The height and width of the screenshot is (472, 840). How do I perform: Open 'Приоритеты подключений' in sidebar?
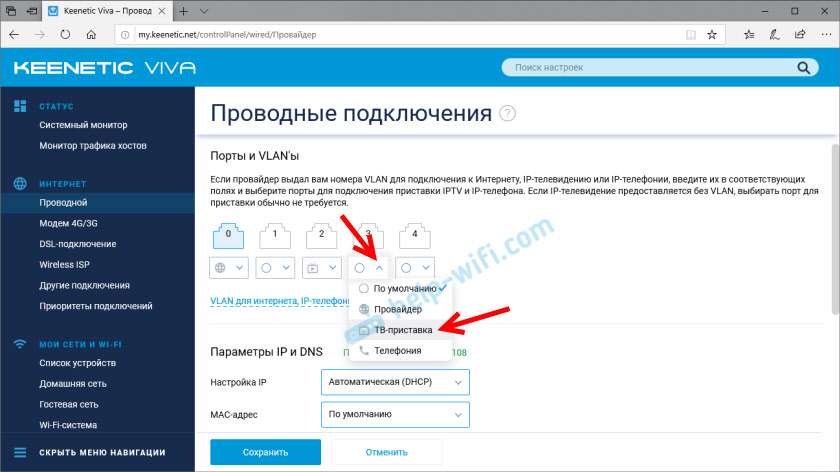pyautogui.click(x=96, y=306)
